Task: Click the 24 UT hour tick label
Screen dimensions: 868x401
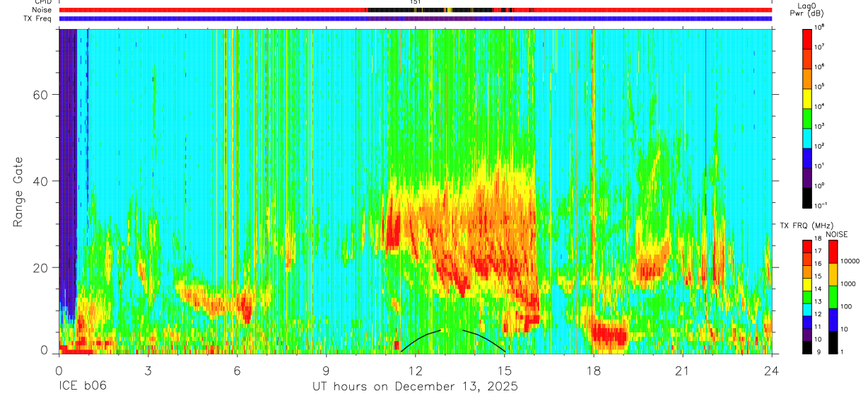Action: 772,371
